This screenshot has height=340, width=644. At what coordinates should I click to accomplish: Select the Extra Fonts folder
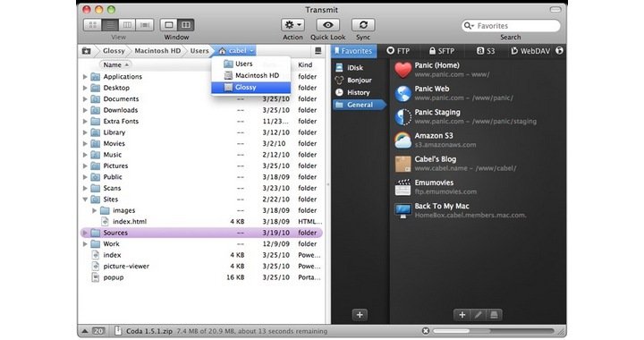[202, 122]
